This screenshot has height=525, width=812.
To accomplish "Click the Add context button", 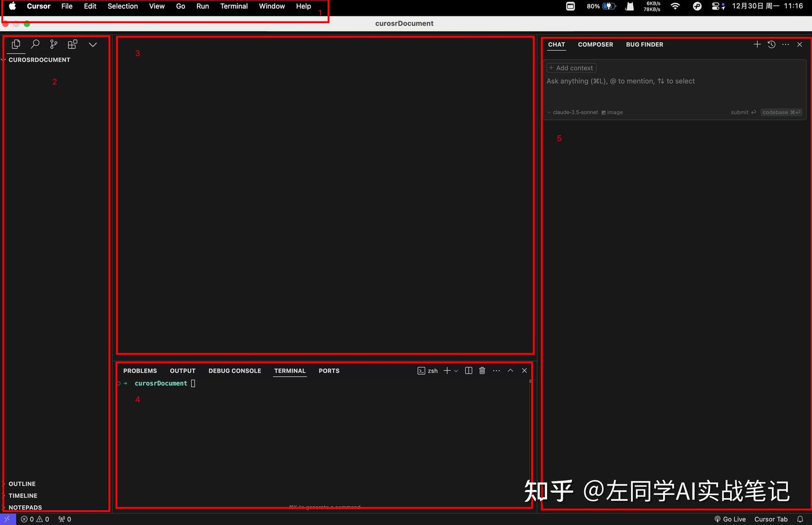I will [x=571, y=68].
